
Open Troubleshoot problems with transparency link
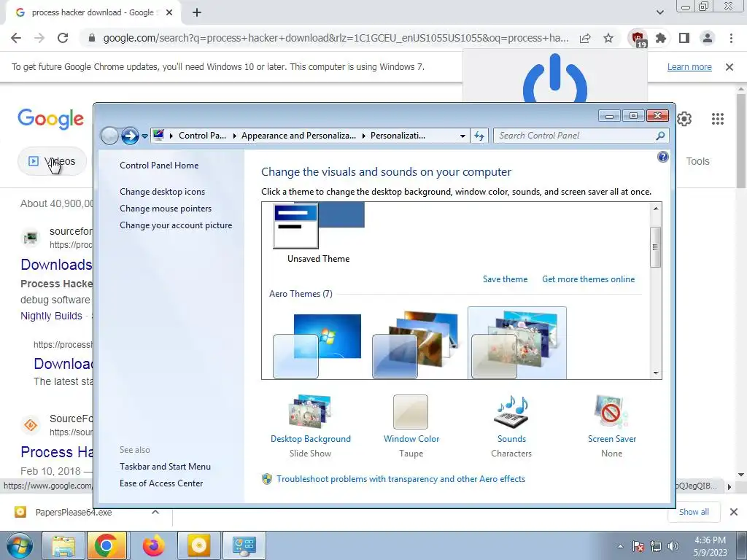(x=400, y=478)
